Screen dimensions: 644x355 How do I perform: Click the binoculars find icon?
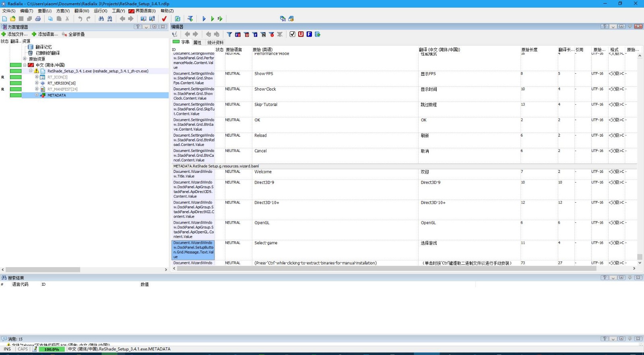[101, 19]
